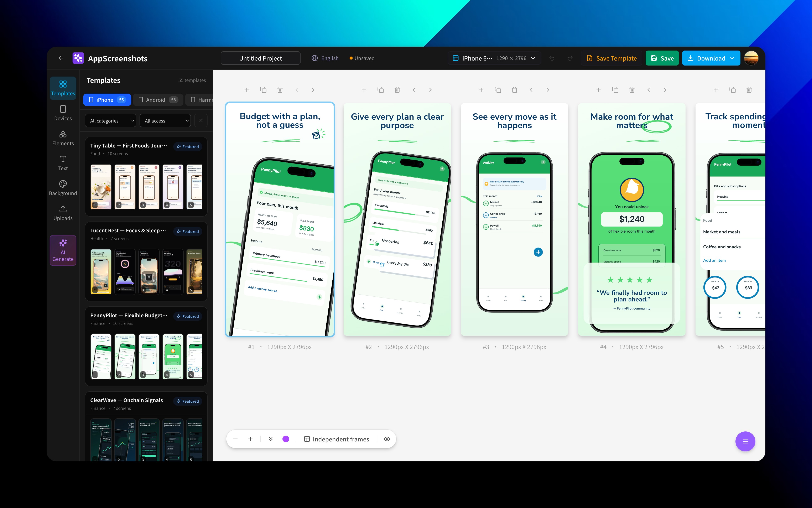
Task: Open the ClearWave Onchain Signals template
Action: coord(146,427)
